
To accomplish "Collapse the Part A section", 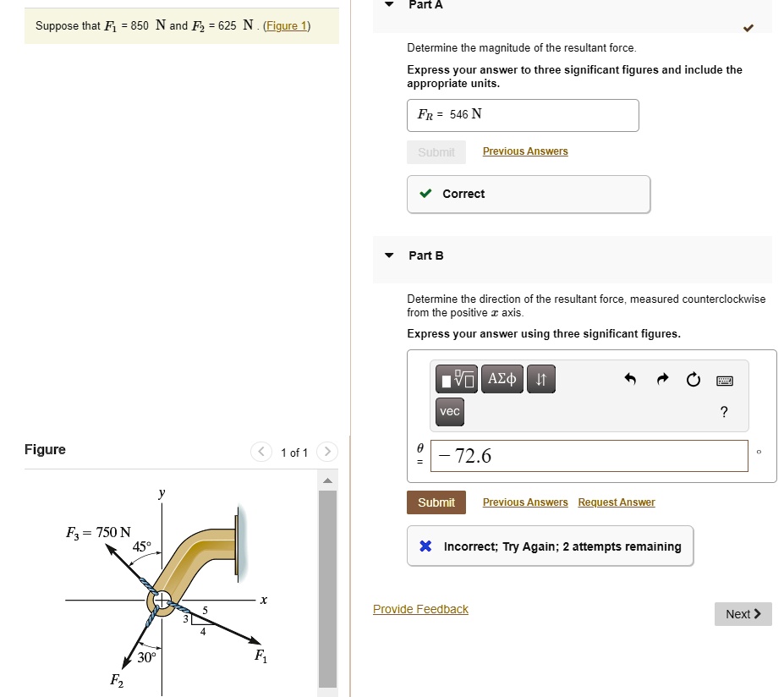I will point(388,4).
